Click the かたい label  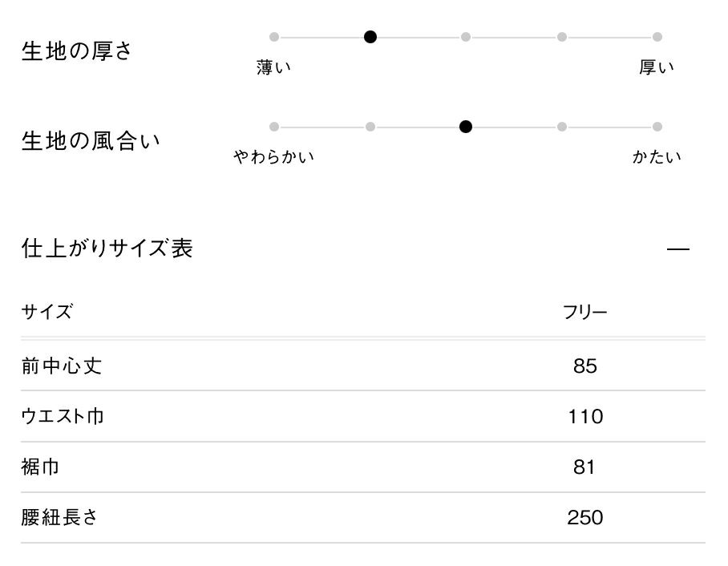657,157
